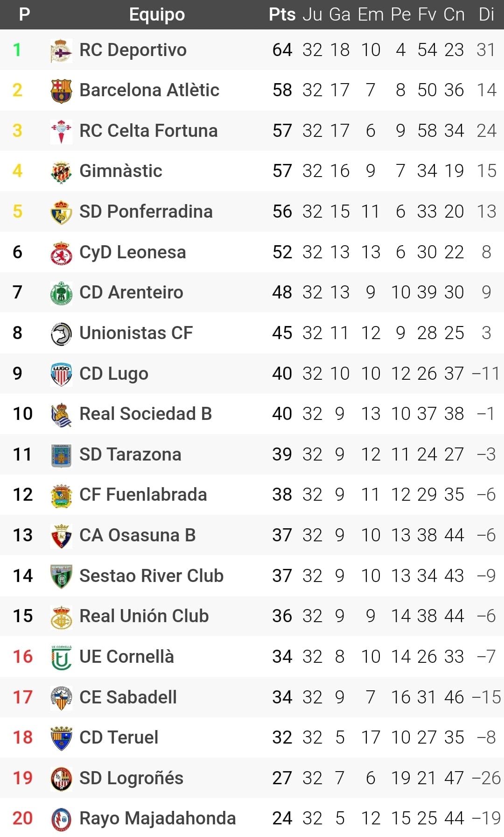This screenshot has height=837, width=504.
Task: Click the CD Teruel crest
Action: click(x=61, y=738)
